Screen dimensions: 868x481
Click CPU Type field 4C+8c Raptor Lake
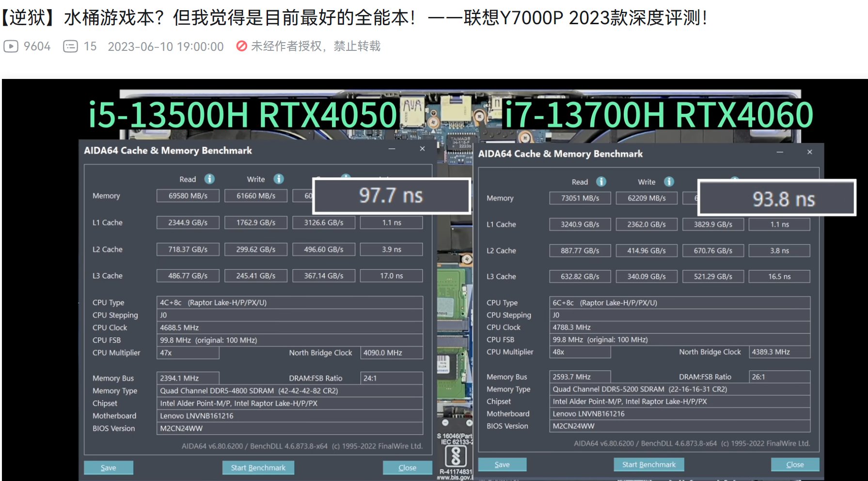click(290, 302)
